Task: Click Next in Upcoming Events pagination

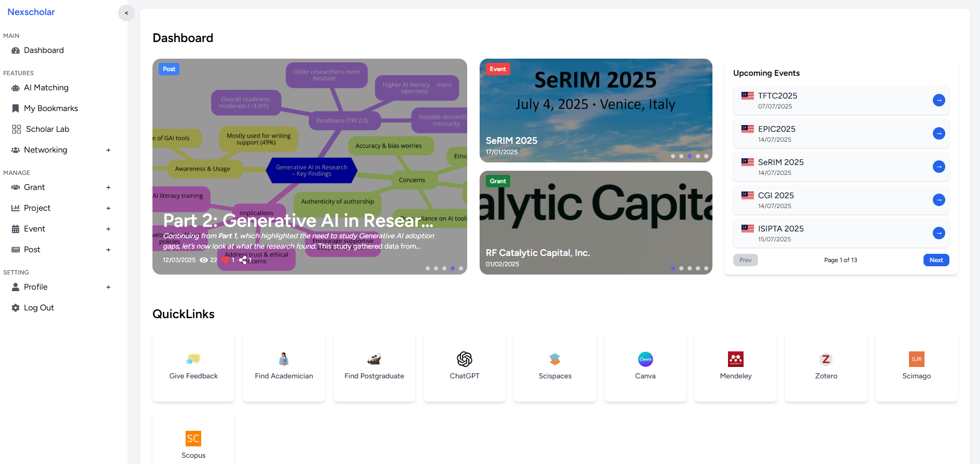Action: tap(935, 260)
